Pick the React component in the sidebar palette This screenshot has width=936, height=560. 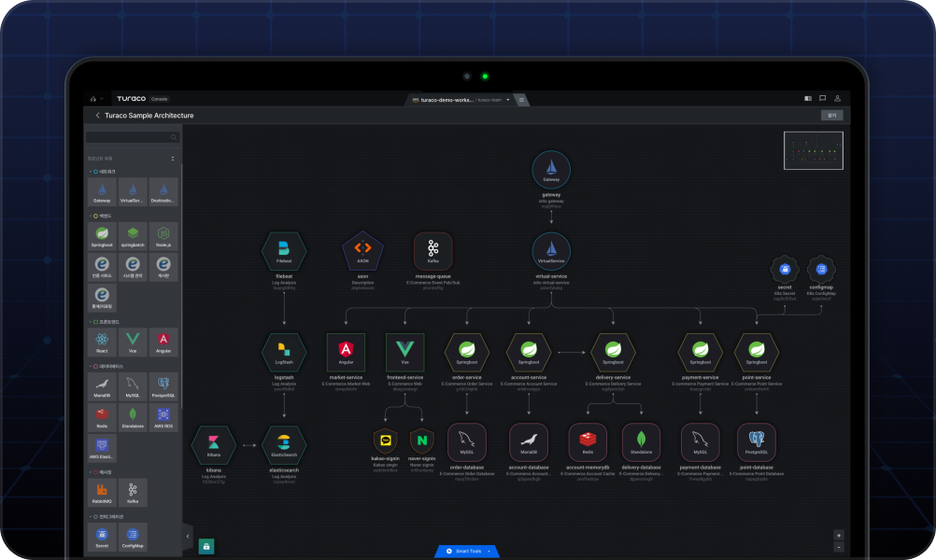tap(103, 341)
